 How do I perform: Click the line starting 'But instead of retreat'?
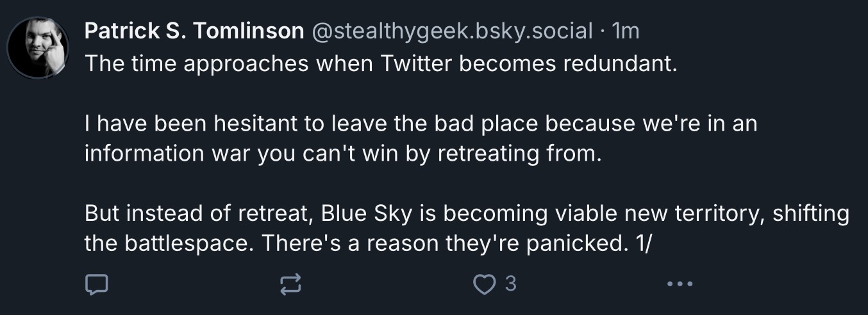(467, 214)
